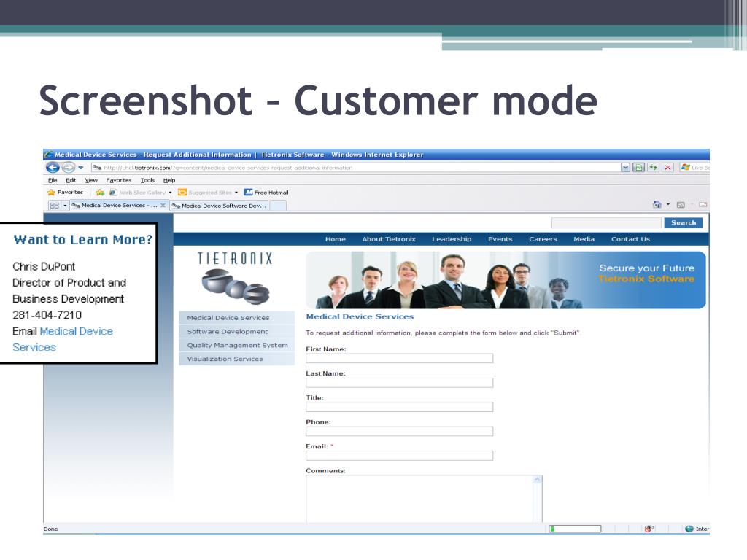Image resolution: width=747 pixels, height=560 pixels.
Task: Click the Email field
Action: 399,455
